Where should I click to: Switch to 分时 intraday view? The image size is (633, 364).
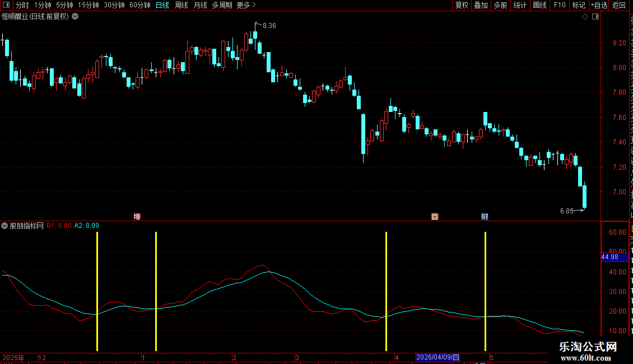(22, 5)
